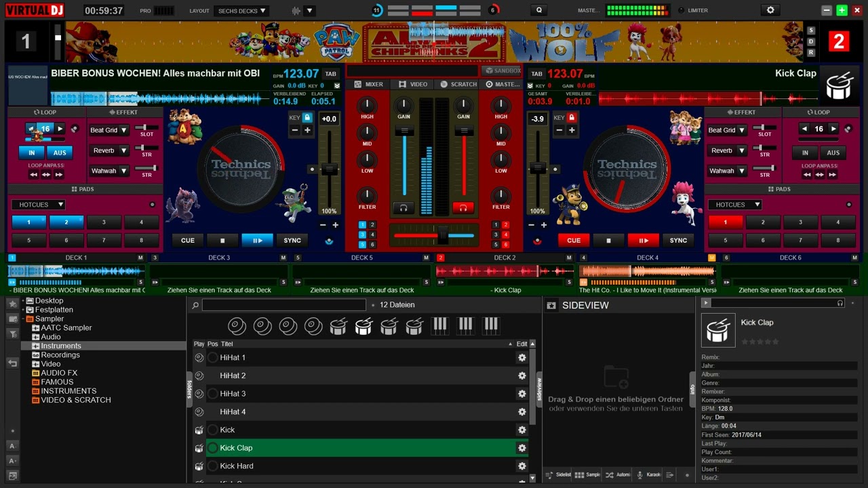Click the back arrow icon in browser sidebar
The height and width of the screenshot is (488, 868).
tap(13, 363)
